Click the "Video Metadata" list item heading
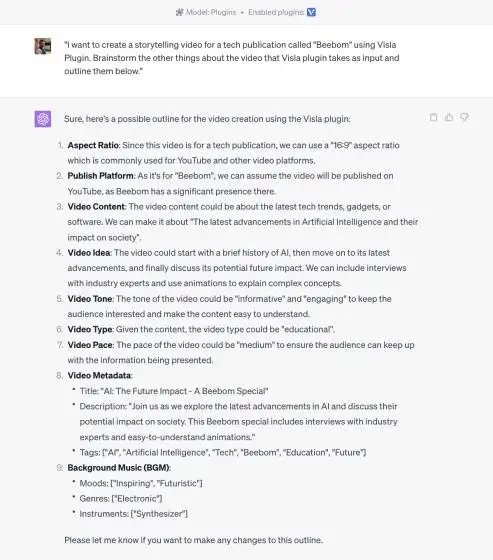493x560 pixels. pyautogui.click(x=99, y=375)
